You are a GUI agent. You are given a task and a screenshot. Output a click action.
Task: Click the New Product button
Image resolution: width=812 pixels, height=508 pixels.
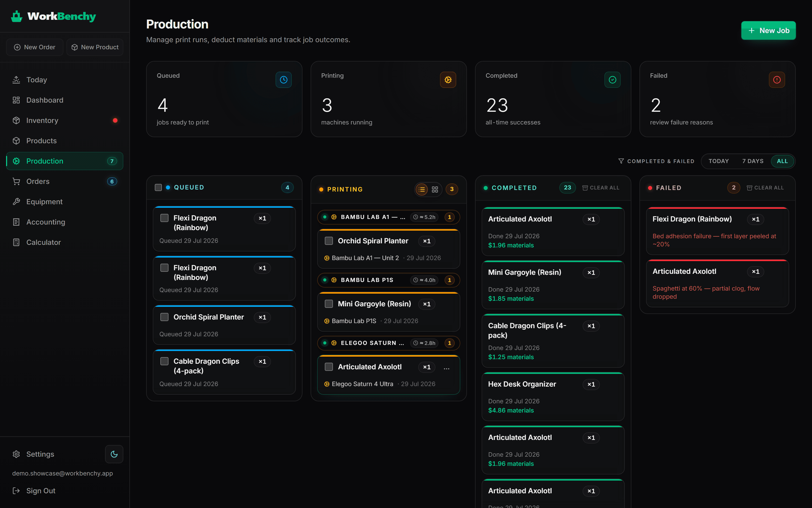pyautogui.click(x=95, y=47)
